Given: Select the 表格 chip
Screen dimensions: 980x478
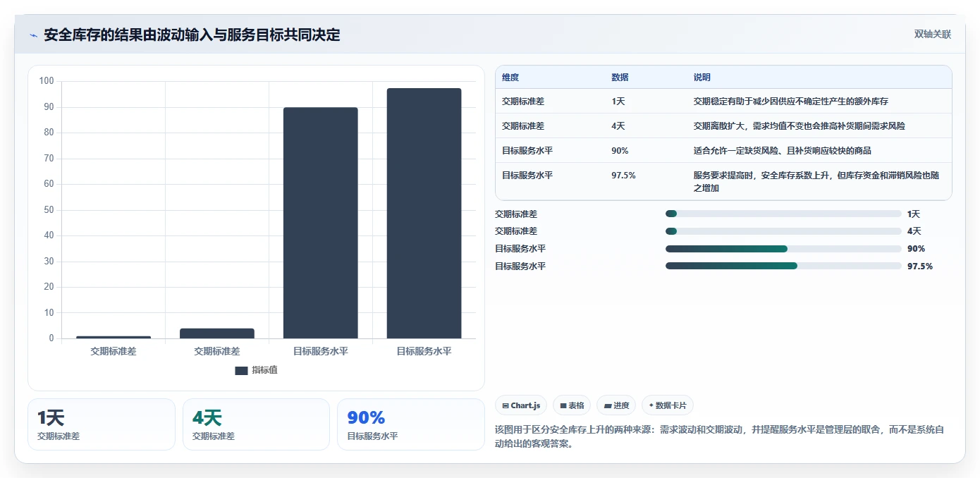Looking at the screenshot, I should tap(572, 405).
